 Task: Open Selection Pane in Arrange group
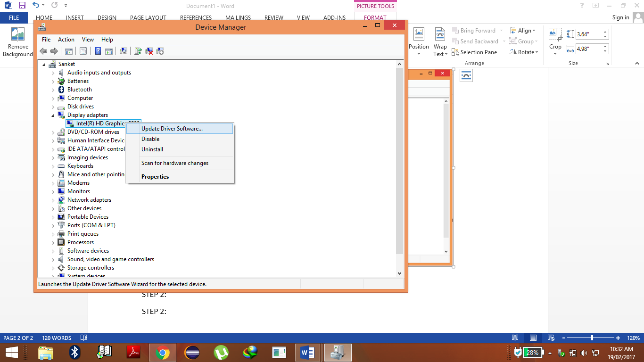(x=474, y=52)
